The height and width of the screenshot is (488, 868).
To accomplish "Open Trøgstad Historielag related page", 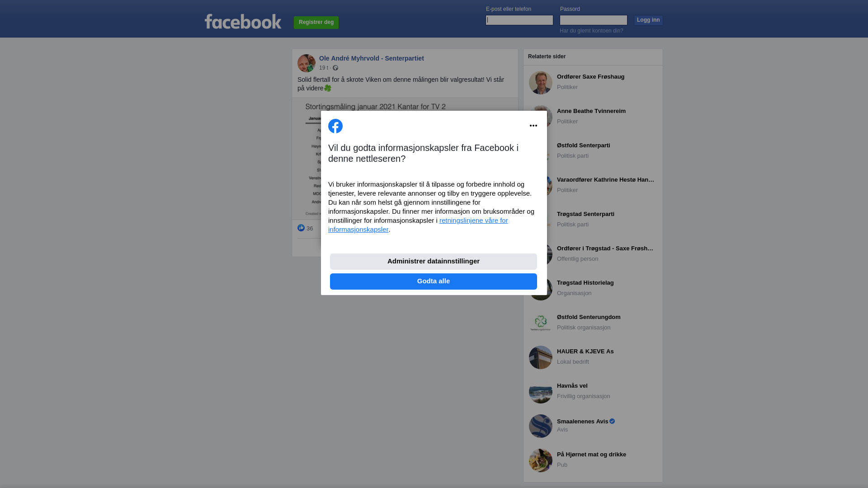I will [x=585, y=283].
